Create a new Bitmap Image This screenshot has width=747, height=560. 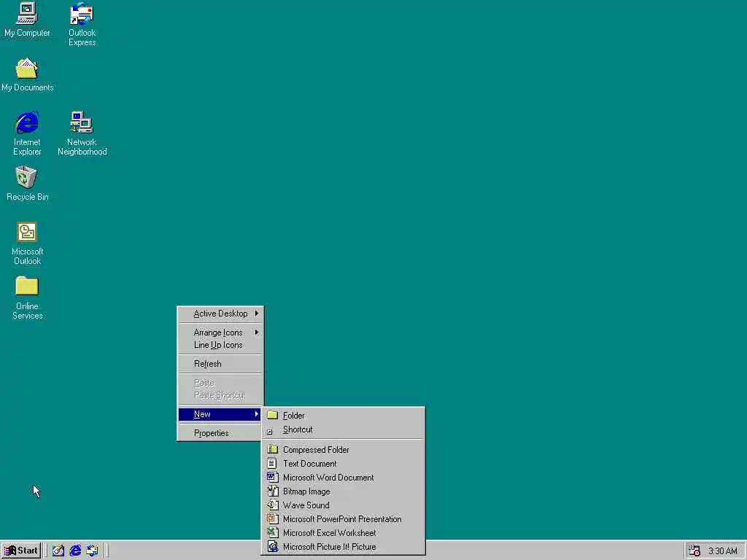(x=343, y=491)
